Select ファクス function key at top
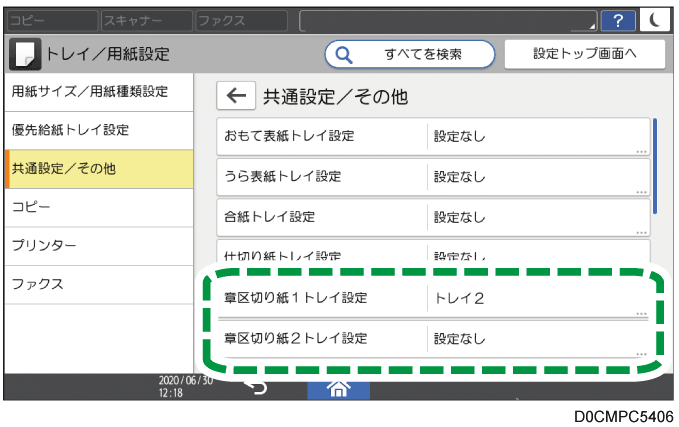The height and width of the screenshot is (427, 679). [242, 20]
